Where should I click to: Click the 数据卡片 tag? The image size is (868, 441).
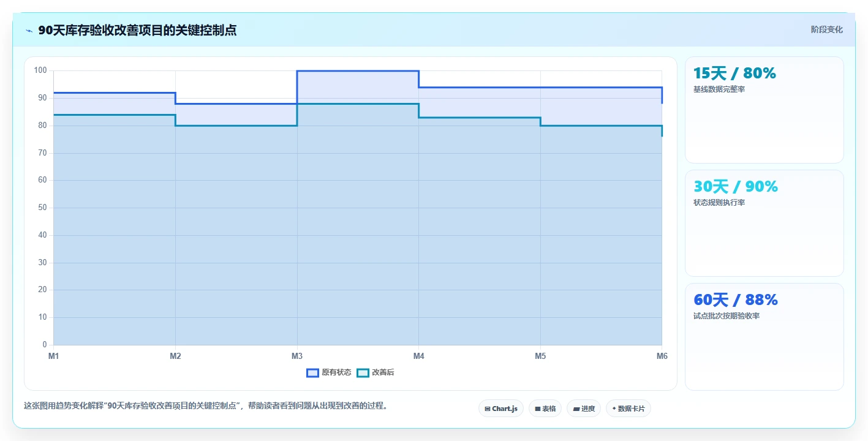click(628, 409)
